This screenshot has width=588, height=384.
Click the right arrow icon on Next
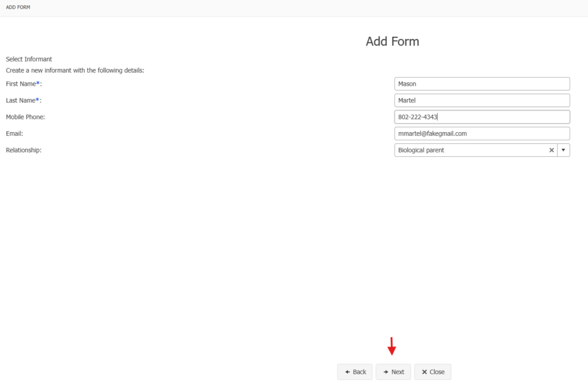tap(386, 372)
